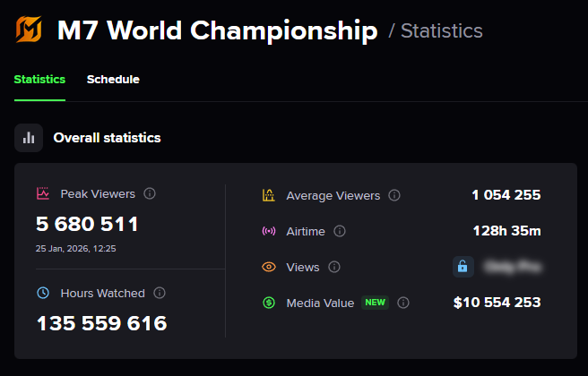Click the Hours Watched clock icon

(x=43, y=293)
